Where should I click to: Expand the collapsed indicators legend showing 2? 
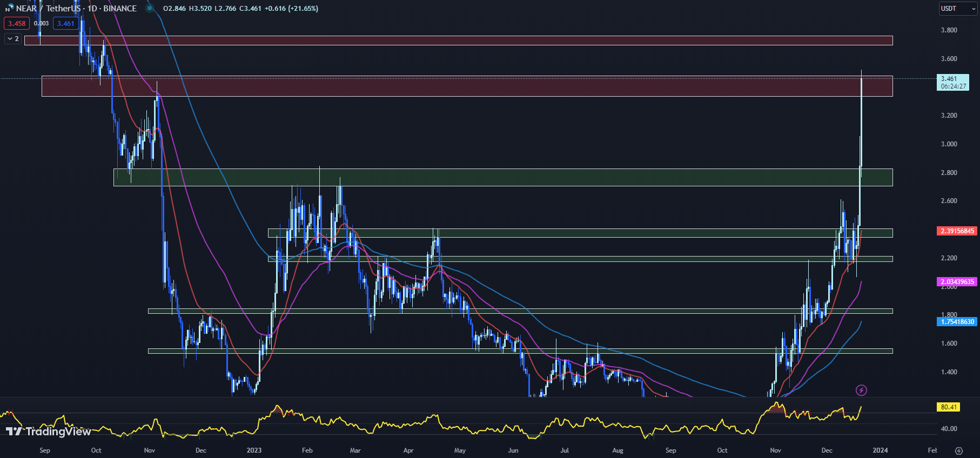(13, 39)
